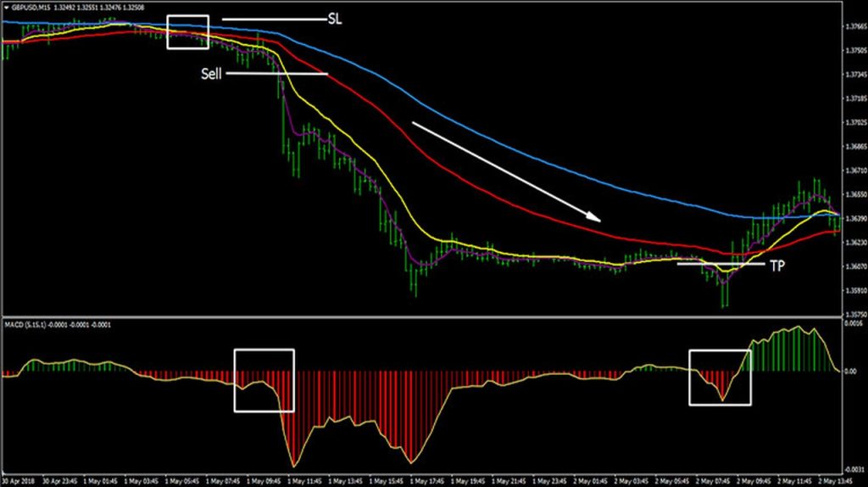Click the 0.00 MACD scale label

tap(851, 372)
